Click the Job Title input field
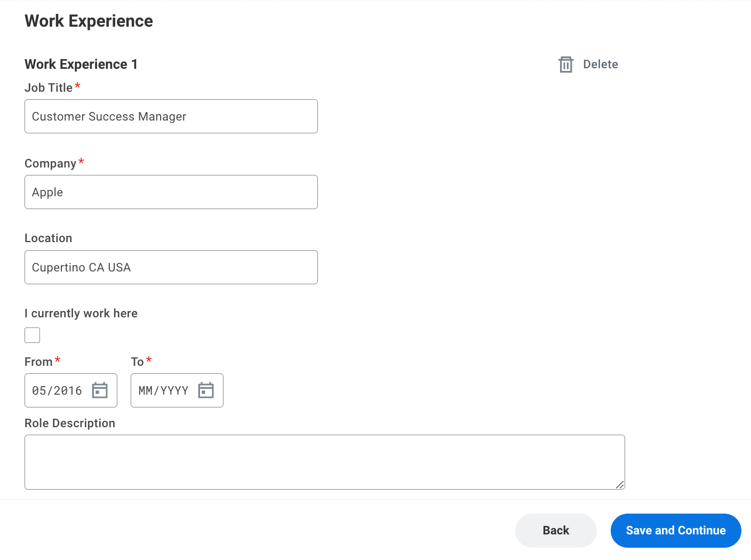Image resolution: width=751 pixels, height=560 pixels. (x=171, y=116)
